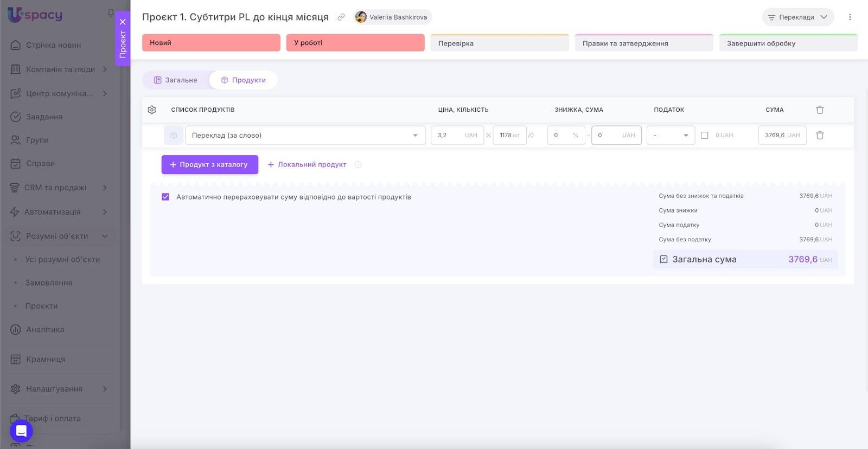
Task: Click the price field showing 3,2
Action: (x=457, y=135)
